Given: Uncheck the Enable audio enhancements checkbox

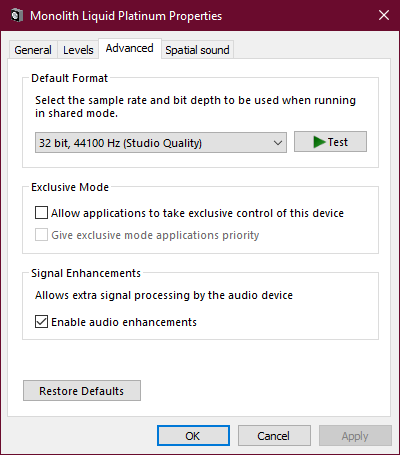Looking at the screenshot, I should [41, 322].
